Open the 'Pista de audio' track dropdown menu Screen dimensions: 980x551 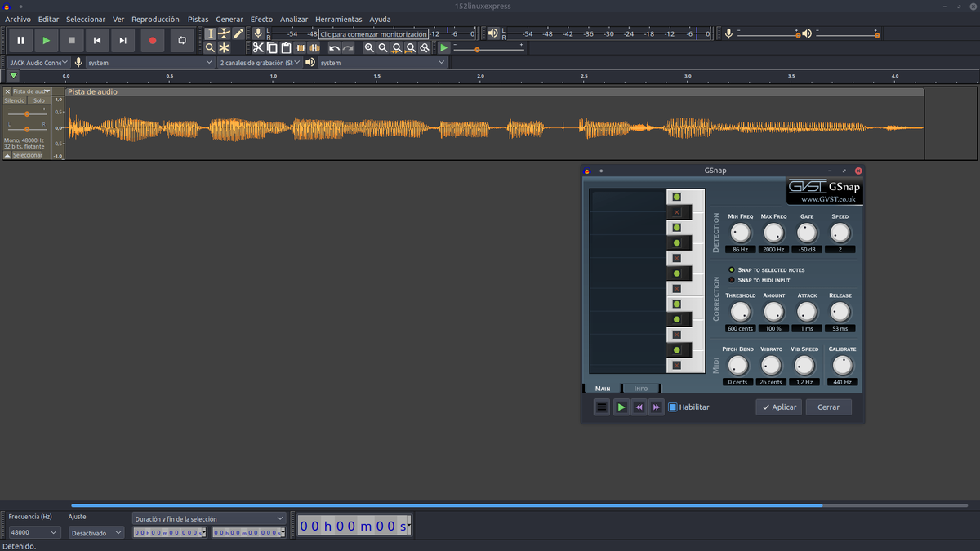click(x=32, y=91)
